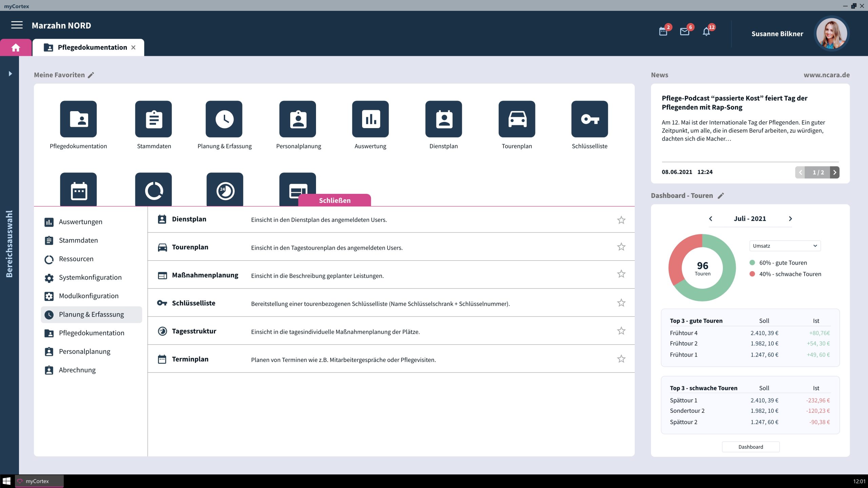This screenshot has width=868, height=488.
Task: Favorite Tagesstruktur with the star
Action: (x=621, y=331)
